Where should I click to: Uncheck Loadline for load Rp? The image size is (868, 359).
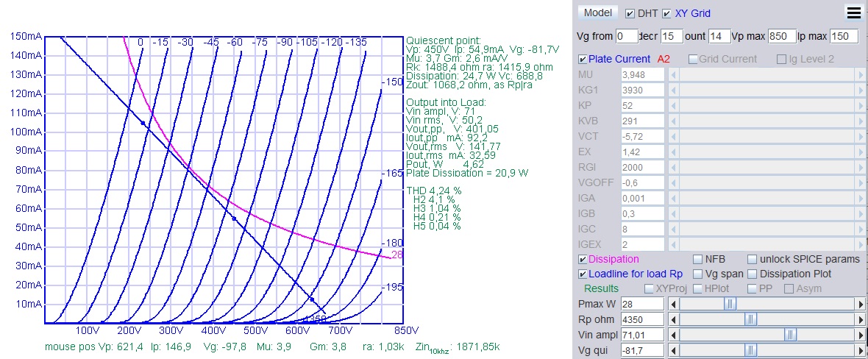point(583,274)
